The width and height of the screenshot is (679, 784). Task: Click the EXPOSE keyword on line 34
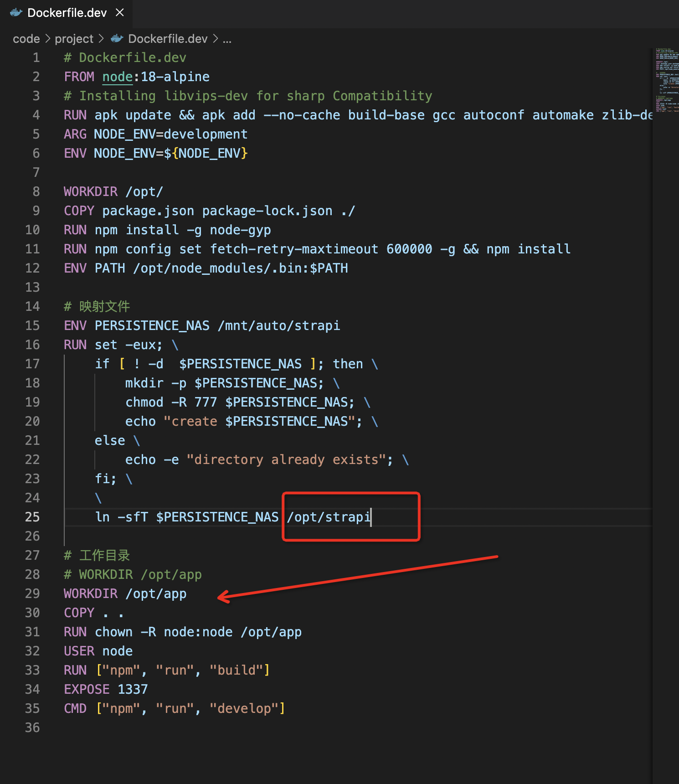point(87,689)
